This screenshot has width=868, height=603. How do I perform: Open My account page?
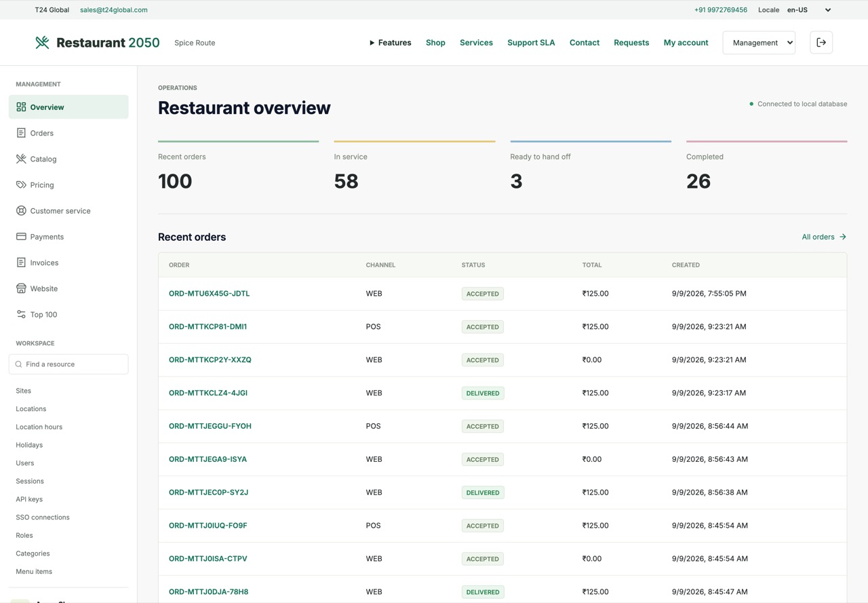click(686, 43)
